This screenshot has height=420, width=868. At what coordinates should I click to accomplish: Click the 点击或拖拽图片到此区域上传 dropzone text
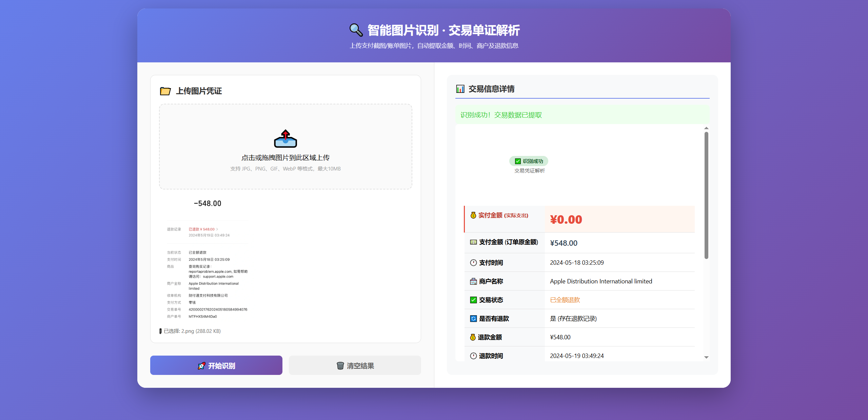(x=285, y=158)
